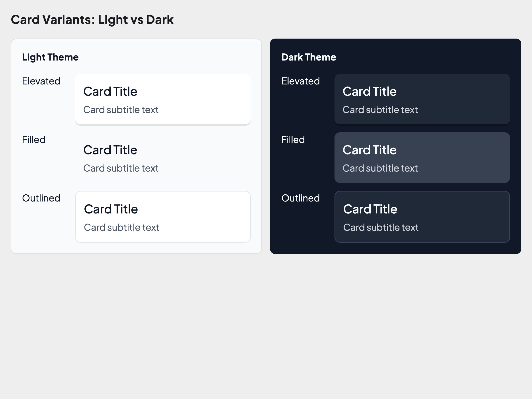Click the page heading Card Variants: Light vs Dark
The height and width of the screenshot is (399, 532).
(x=92, y=20)
